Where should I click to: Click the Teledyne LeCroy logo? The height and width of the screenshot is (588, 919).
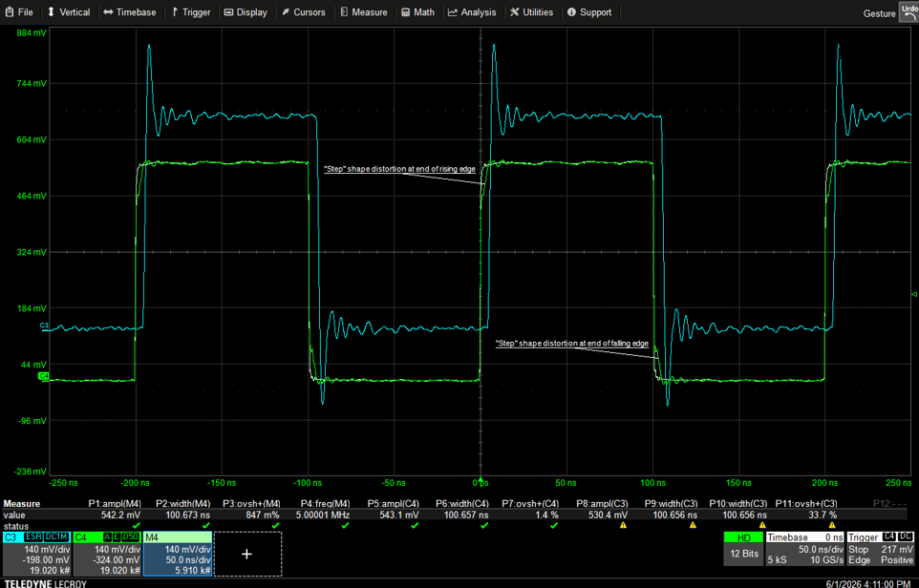click(x=45, y=584)
